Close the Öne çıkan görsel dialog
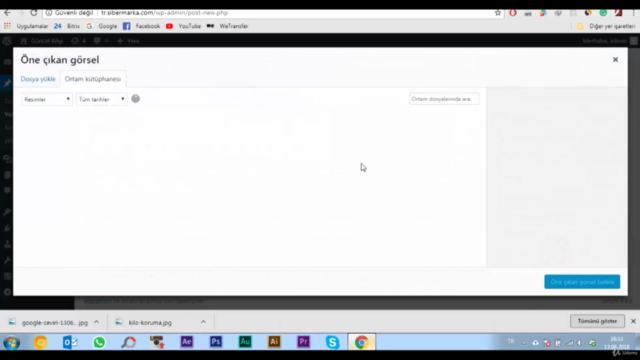The height and width of the screenshot is (360, 640). tap(615, 60)
